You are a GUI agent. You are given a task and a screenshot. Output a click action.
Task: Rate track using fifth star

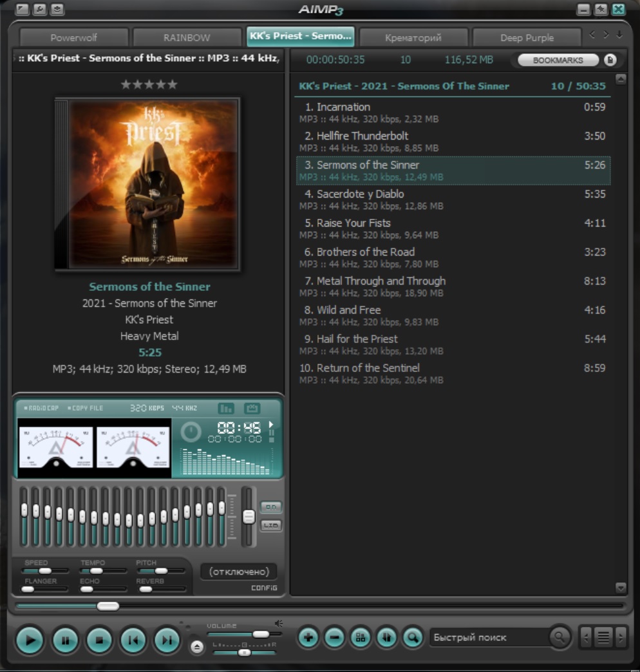[173, 84]
